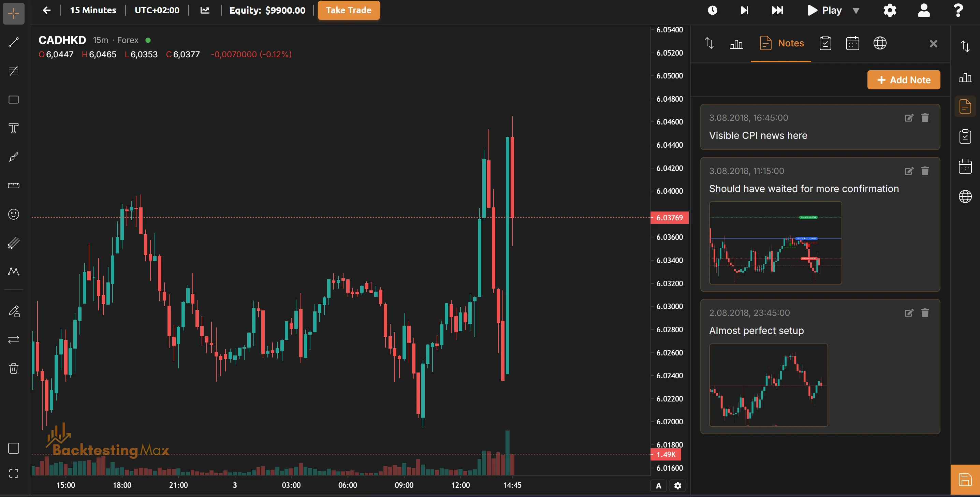Open the 'Almost perfect setup' chart thumbnail
Image resolution: width=980 pixels, height=497 pixels.
tap(769, 385)
